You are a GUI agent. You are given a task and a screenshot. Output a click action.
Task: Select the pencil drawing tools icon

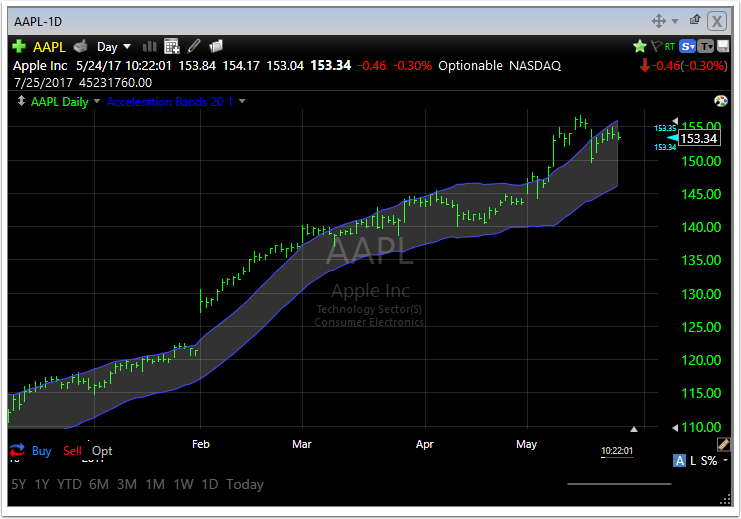(x=194, y=46)
